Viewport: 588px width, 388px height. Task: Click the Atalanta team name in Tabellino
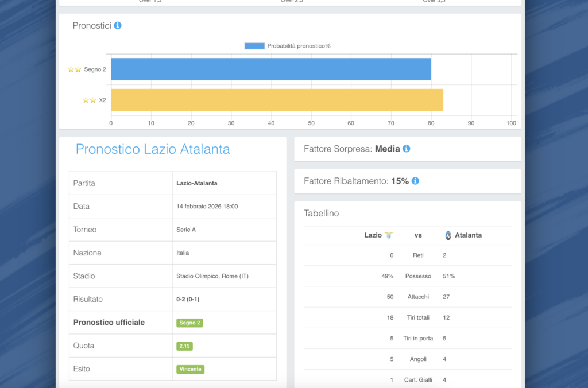pyautogui.click(x=468, y=235)
